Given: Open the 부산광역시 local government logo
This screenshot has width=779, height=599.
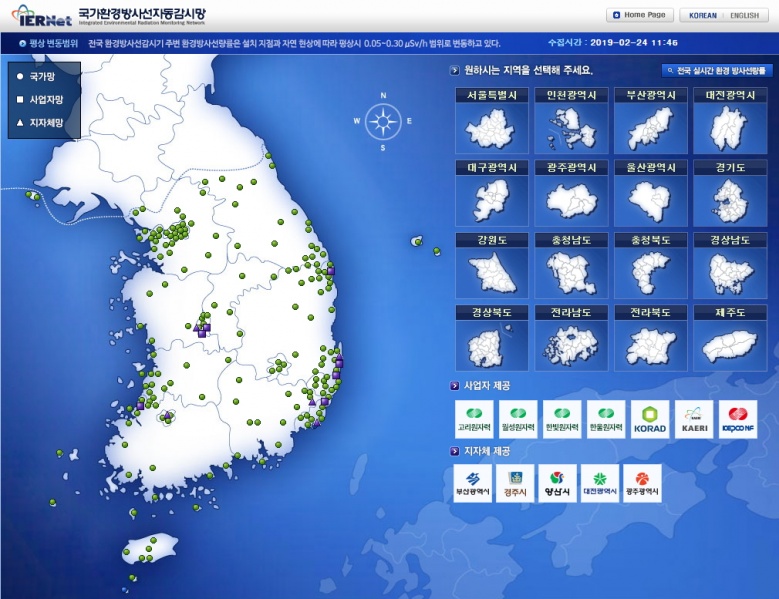Looking at the screenshot, I should 472,483.
